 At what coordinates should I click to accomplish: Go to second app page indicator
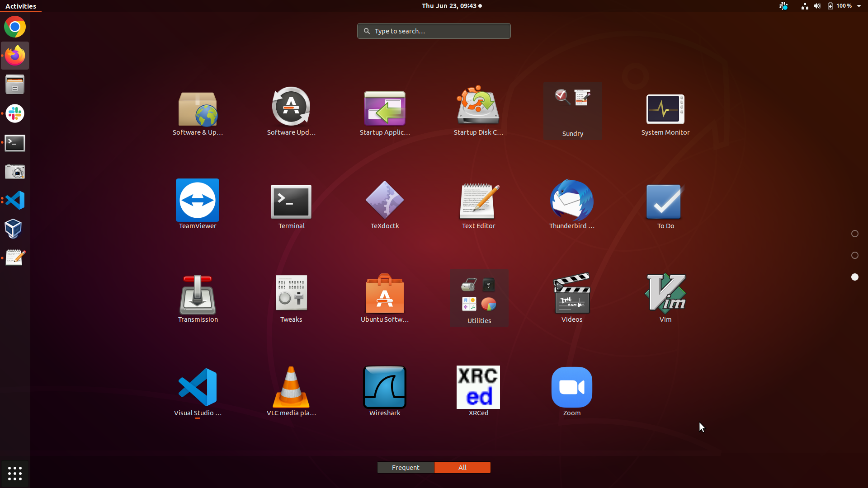(x=855, y=255)
